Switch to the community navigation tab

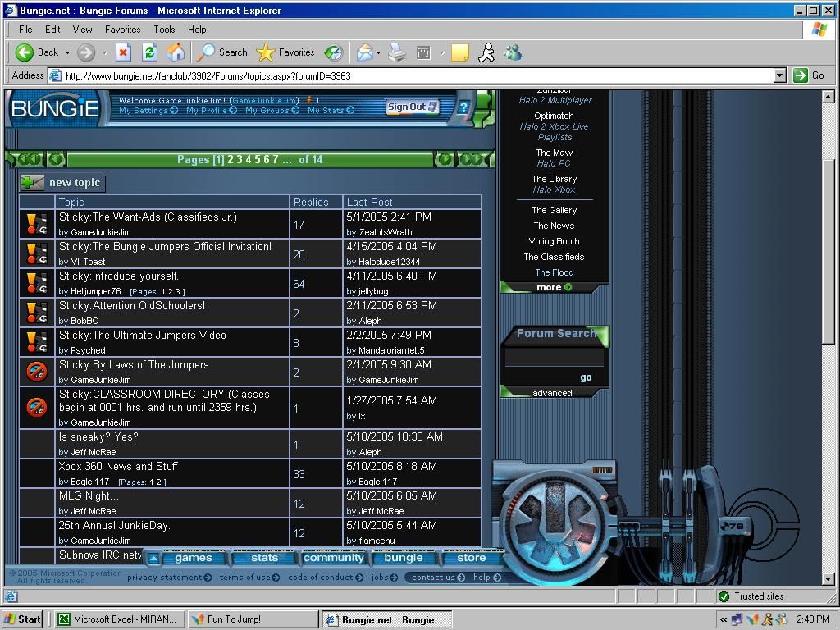tap(333, 558)
